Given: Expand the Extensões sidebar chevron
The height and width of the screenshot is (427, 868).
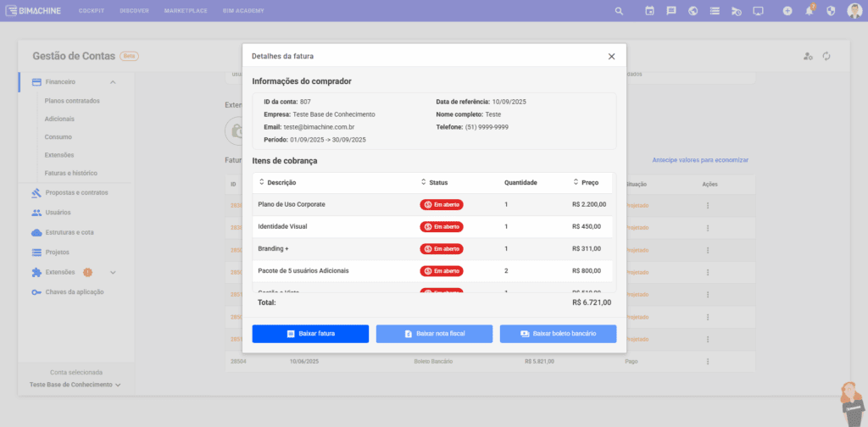Looking at the screenshot, I should pos(113,272).
